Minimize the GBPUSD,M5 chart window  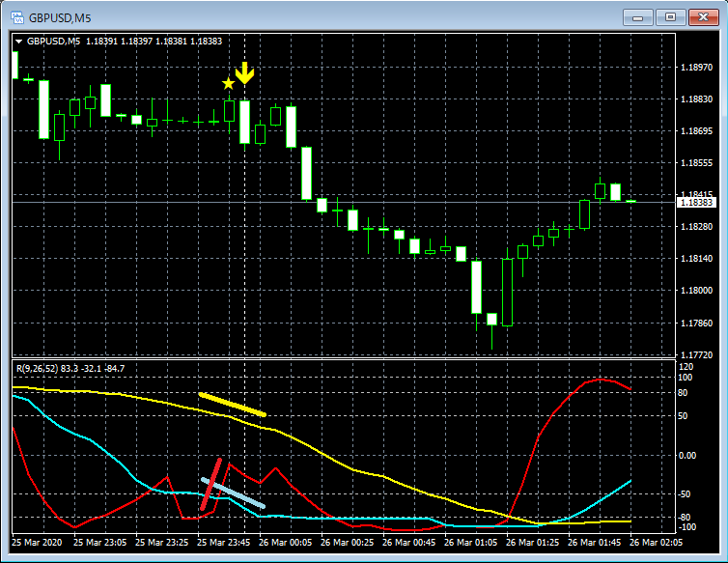pos(638,17)
